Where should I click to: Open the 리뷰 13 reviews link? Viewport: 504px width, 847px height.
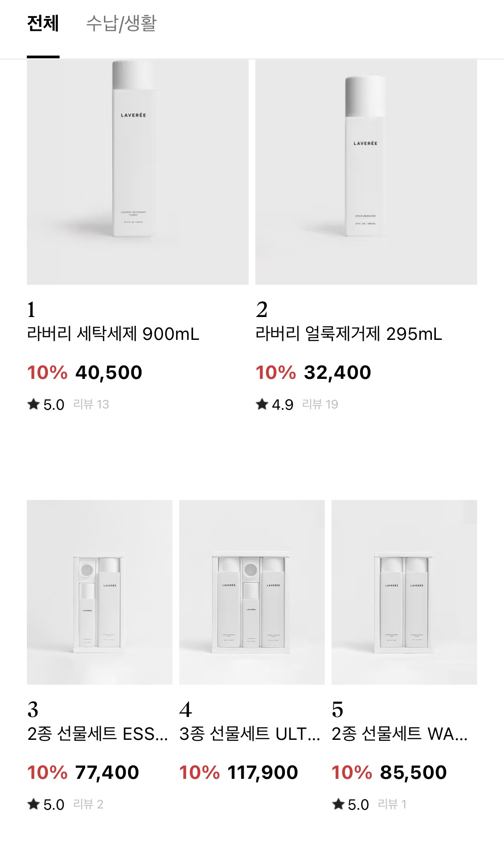tap(91, 404)
